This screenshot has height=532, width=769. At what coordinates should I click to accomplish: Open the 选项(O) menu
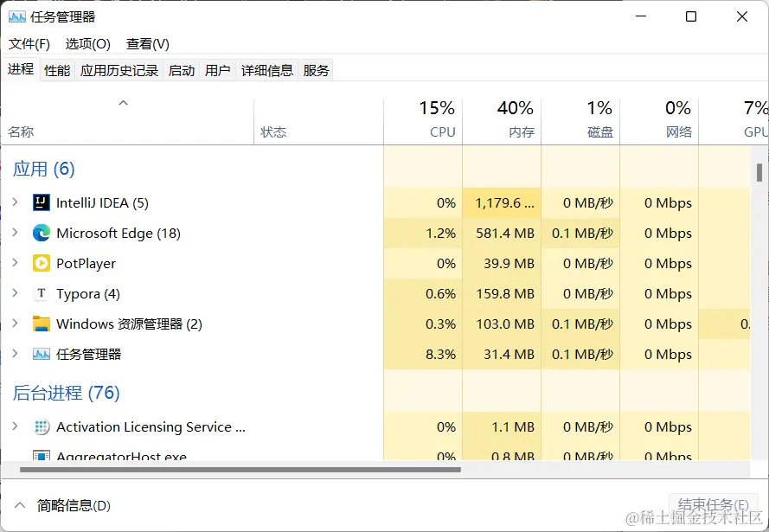[87, 44]
